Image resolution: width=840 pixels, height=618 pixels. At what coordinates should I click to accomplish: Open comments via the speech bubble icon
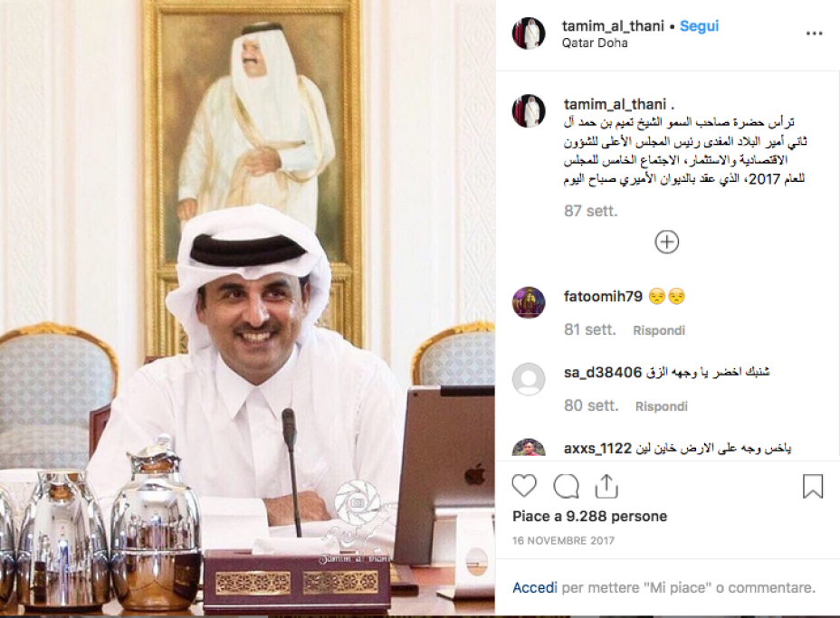tap(566, 486)
